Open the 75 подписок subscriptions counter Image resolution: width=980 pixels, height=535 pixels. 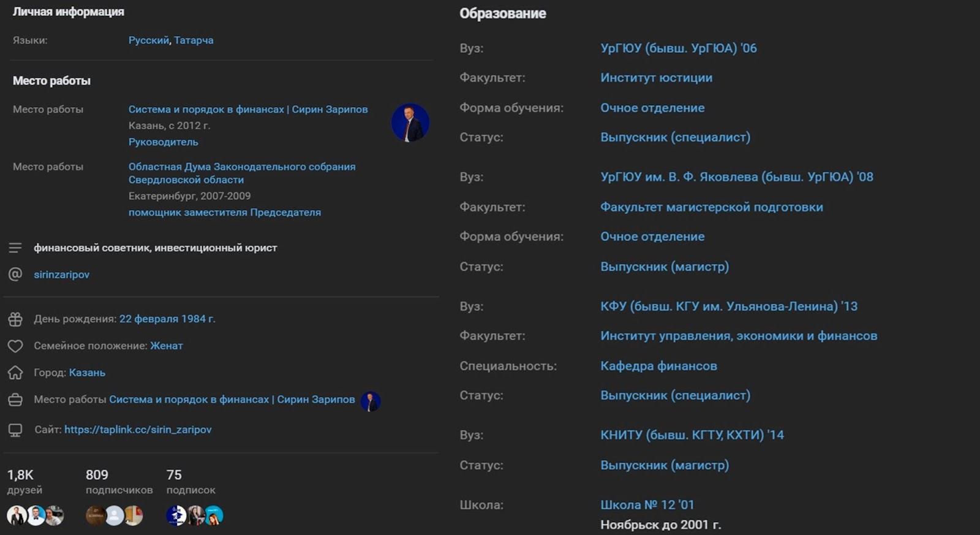tap(190, 482)
